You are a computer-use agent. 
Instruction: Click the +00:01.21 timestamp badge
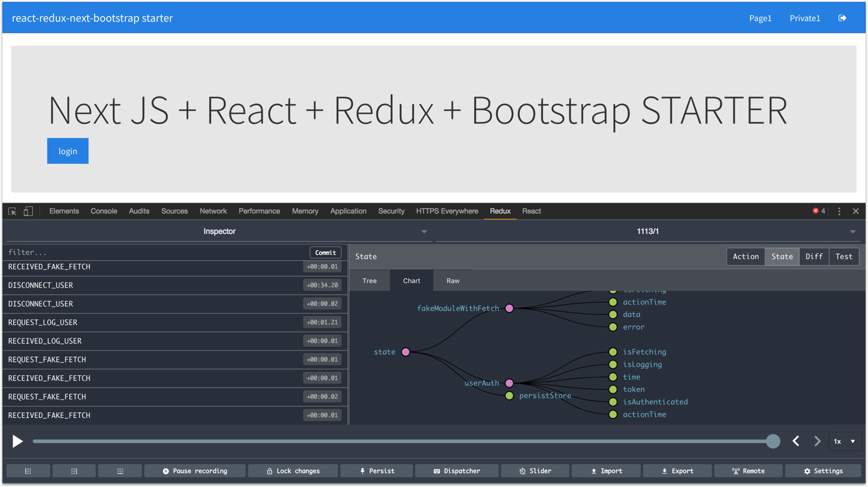point(323,323)
